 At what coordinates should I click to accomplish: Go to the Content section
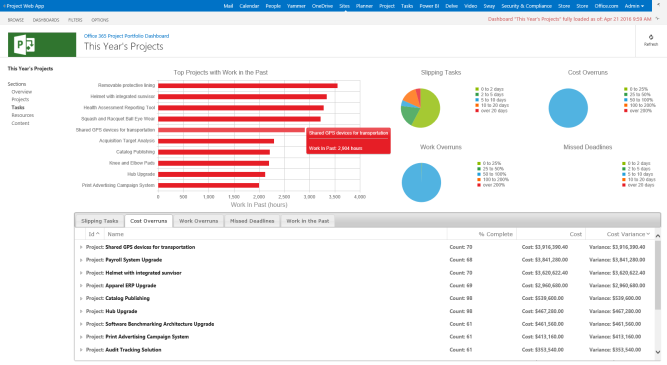coord(20,123)
